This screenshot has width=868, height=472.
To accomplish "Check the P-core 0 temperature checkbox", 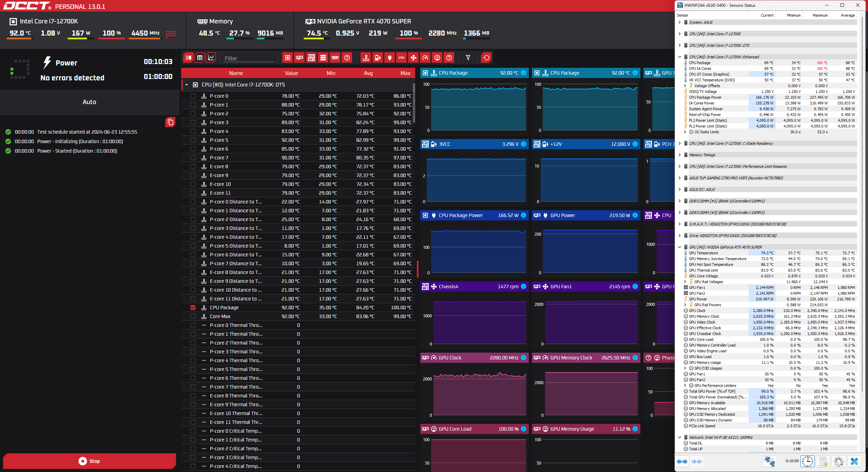I will tap(193, 96).
